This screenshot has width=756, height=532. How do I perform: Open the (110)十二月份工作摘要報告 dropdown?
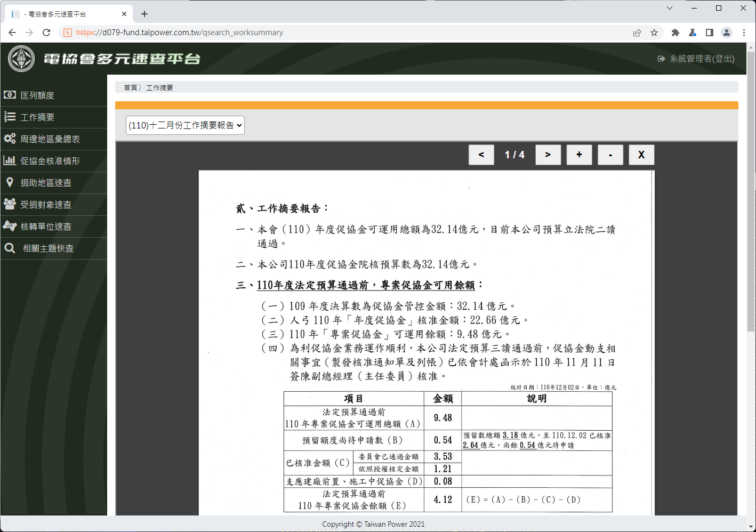pos(185,125)
